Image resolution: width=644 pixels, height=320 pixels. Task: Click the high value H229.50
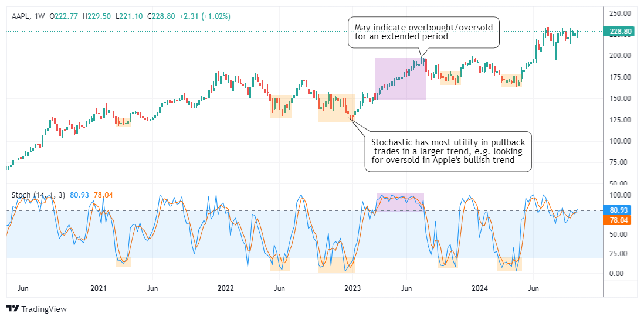point(97,16)
